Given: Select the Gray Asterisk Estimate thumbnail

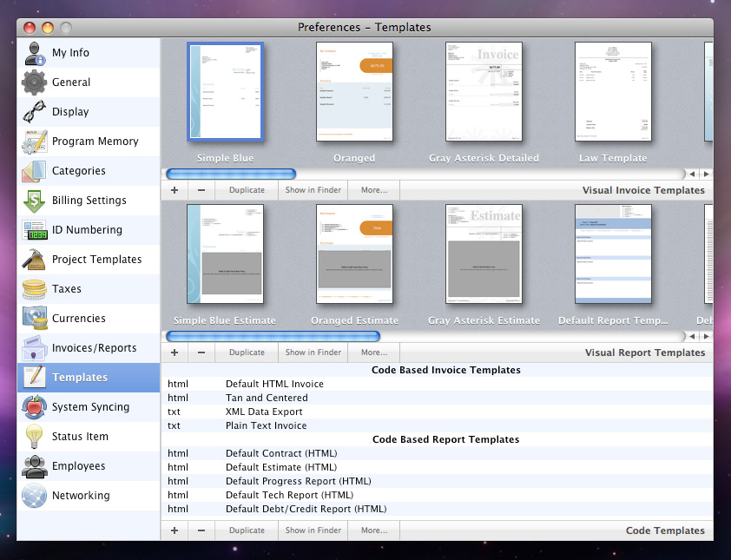Looking at the screenshot, I should coord(484,254).
